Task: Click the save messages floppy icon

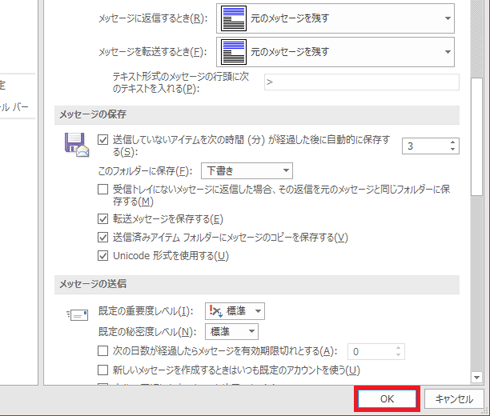Action: pyautogui.click(x=77, y=145)
